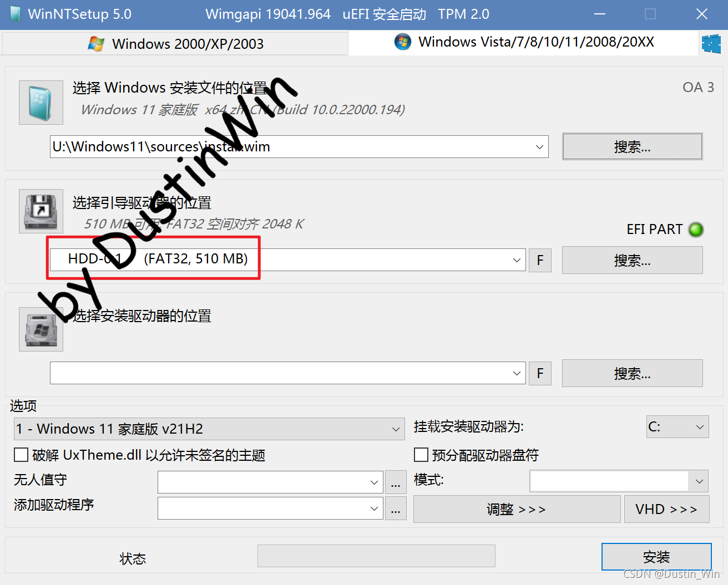
Task: Browse for drivers folder with ... button
Action: tap(395, 508)
